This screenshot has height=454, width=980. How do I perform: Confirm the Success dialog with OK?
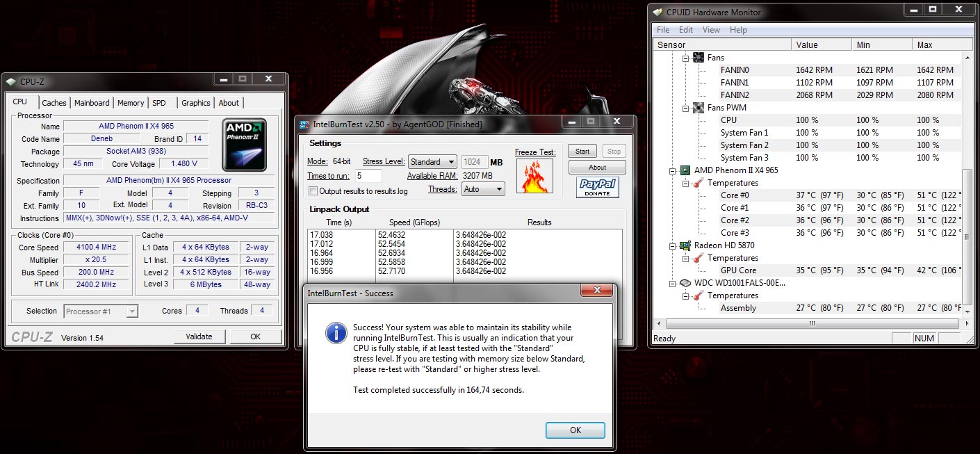(x=575, y=430)
